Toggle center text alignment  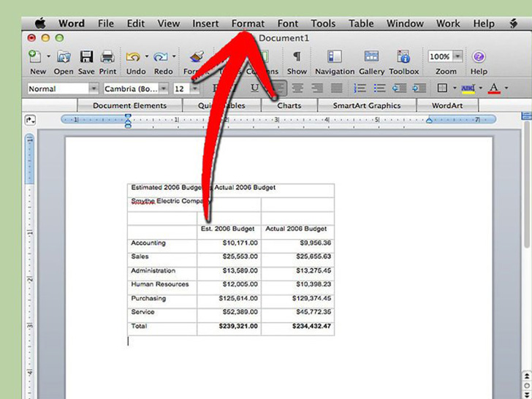click(297, 88)
